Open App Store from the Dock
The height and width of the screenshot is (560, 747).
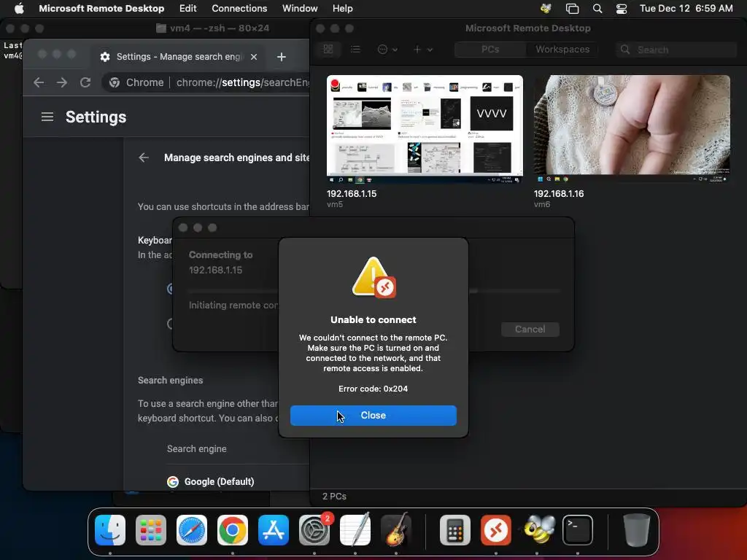pos(274,530)
